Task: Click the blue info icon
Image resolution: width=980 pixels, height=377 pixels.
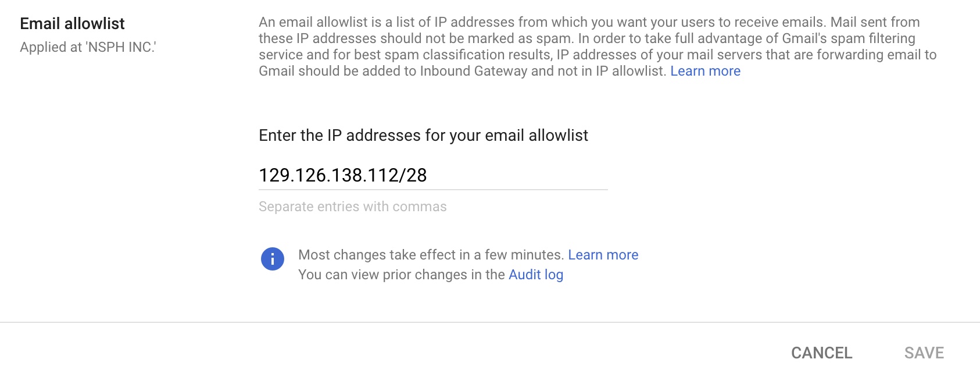Action: [x=272, y=259]
